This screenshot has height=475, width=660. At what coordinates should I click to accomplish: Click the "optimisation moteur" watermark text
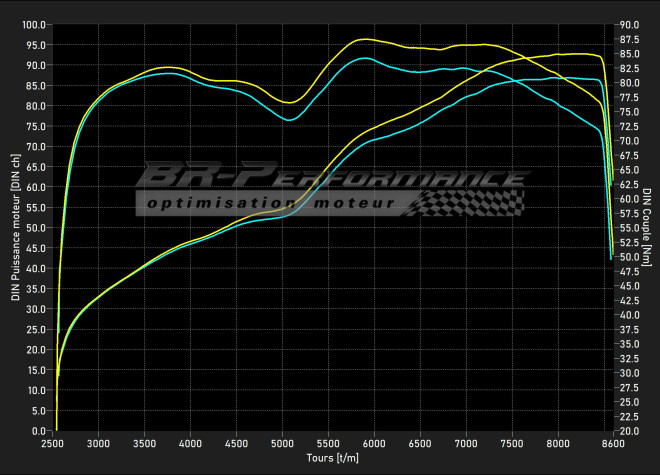coord(268,204)
